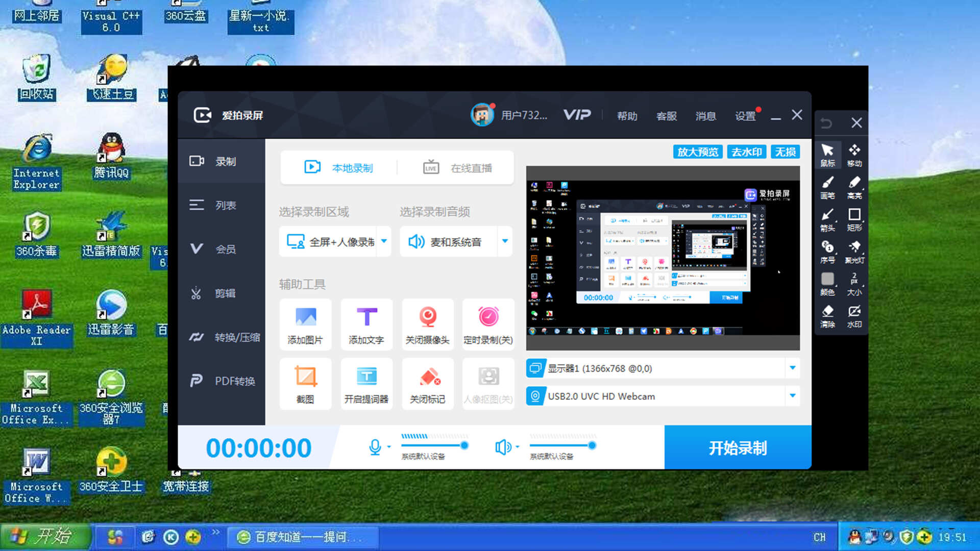Viewport: 980px width, 551px height.
Task: Select the 鼠标 cursor tool
Action: (827, 155)
